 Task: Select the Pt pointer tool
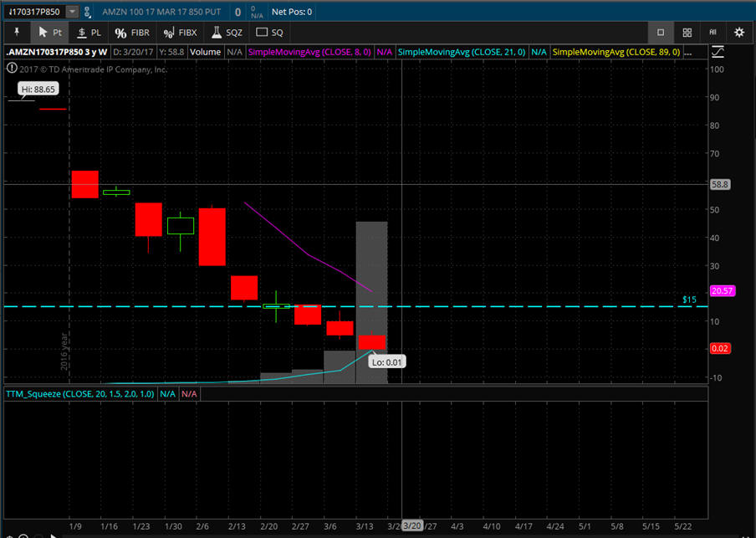tap(49, 32)
